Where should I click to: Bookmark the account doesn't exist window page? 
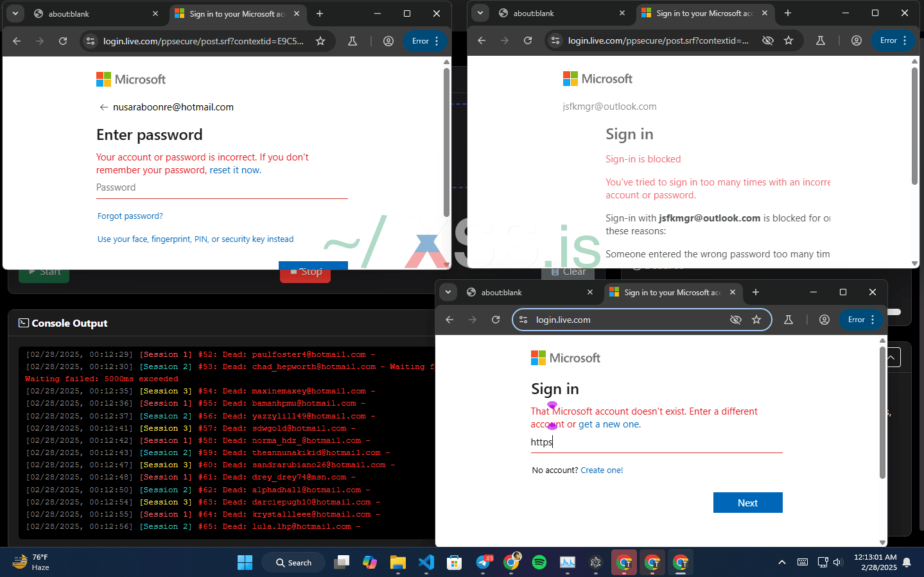click(756, 320)
